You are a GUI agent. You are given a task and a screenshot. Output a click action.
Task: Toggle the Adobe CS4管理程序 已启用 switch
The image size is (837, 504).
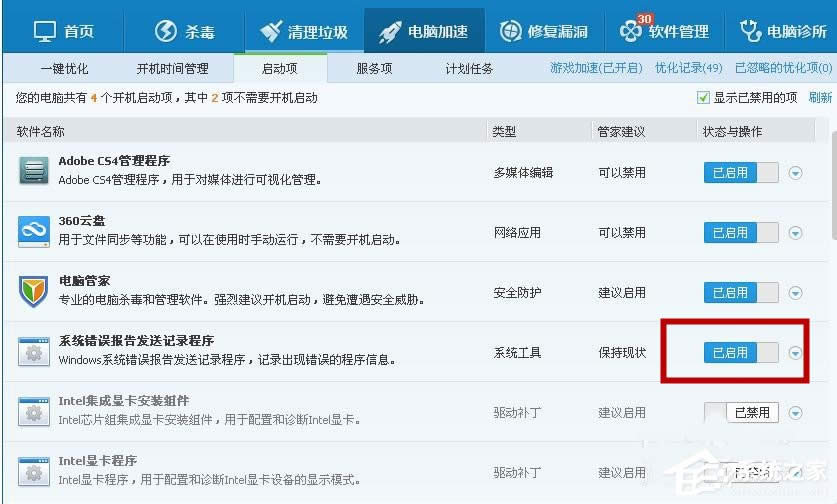coord(741,172)
